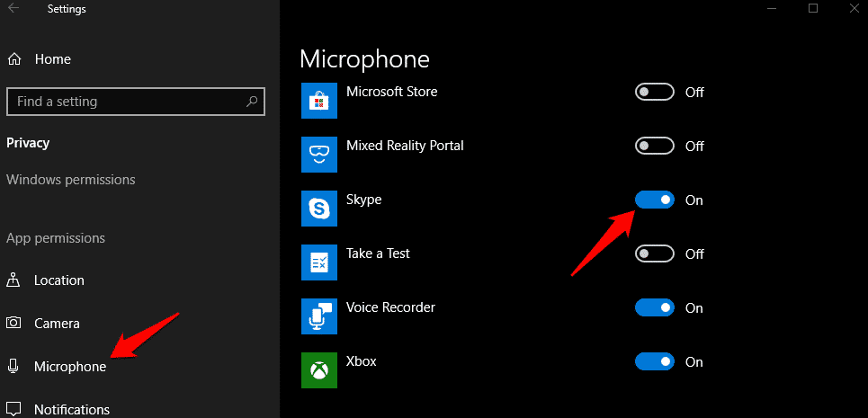Image resolution: width=868 pixels, height=418 pixels.
Task: Turn on Microsoft Store microphone access
Action: (x=654, y=92)
